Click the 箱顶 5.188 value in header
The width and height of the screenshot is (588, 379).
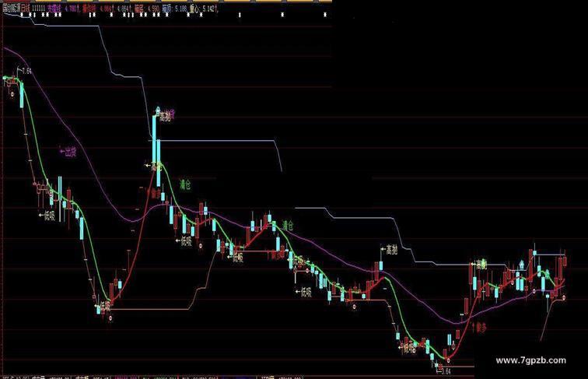point(174,9)
